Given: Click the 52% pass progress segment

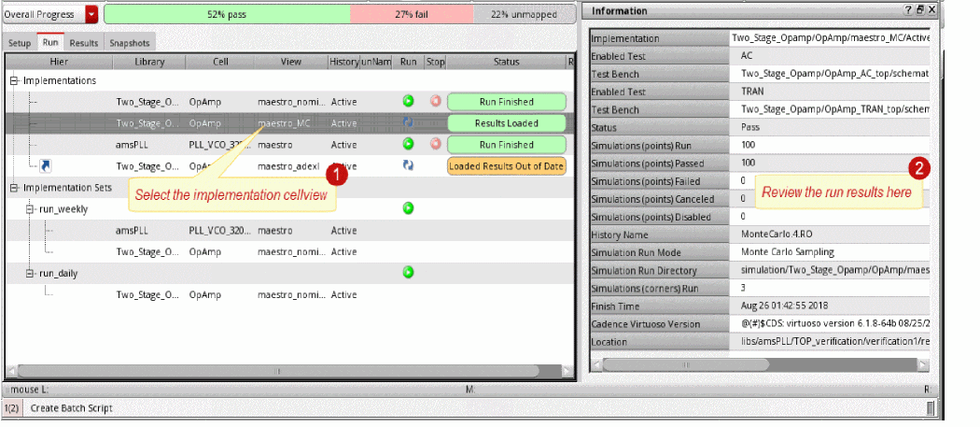Looking at the screenshot, I should [x=226, y=14].
